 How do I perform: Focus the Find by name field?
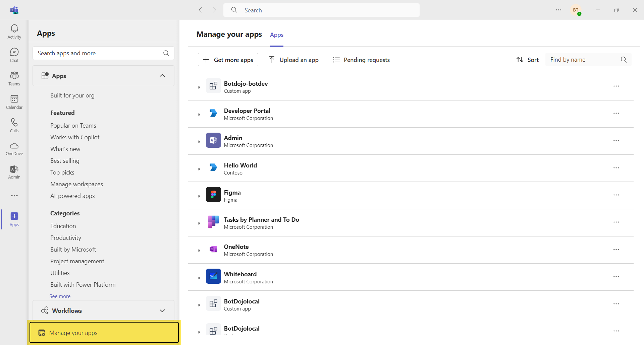point(588,60)
